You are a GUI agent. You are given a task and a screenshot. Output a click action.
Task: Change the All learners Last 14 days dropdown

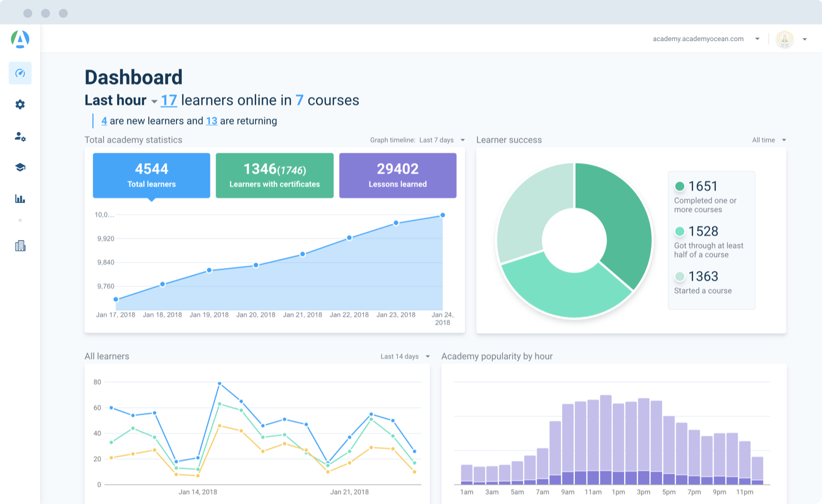[404, 356]
